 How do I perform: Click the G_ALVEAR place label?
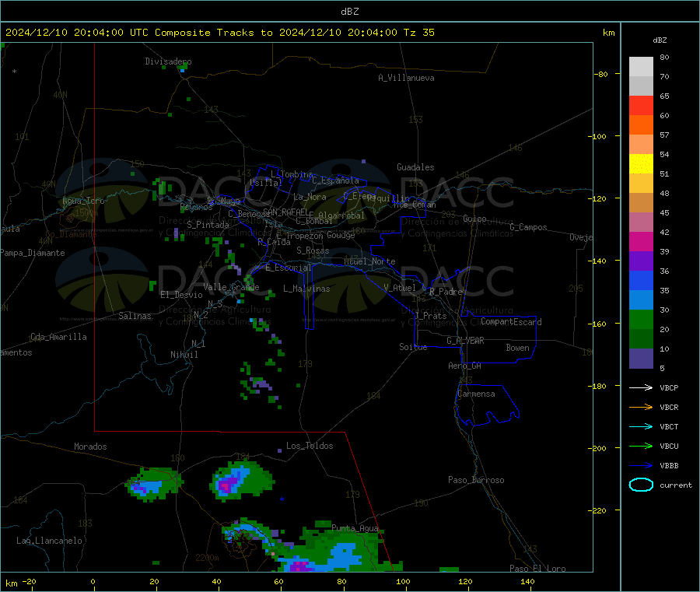click(466, 341)
